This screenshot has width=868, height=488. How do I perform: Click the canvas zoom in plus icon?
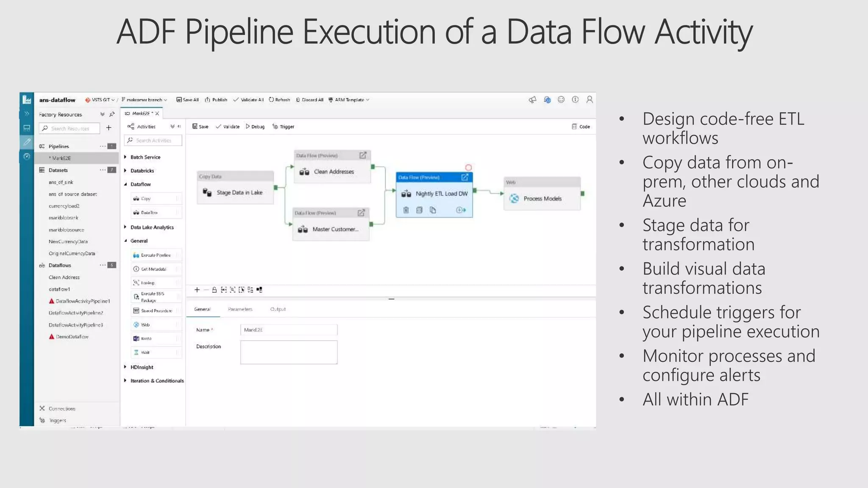click(197, 290)
